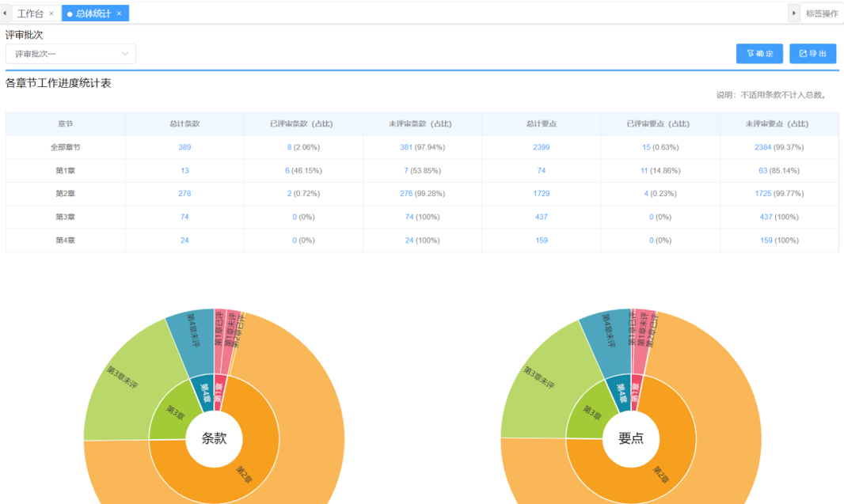Click the 第4章 row label in table
The height and width of the screenshot is (504, 844).
tap(66, 241)
